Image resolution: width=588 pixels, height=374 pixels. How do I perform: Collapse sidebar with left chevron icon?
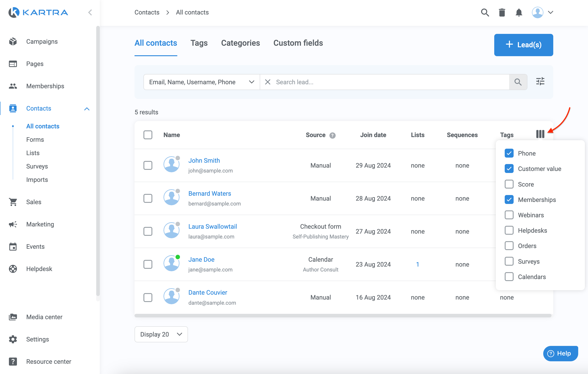90,12
